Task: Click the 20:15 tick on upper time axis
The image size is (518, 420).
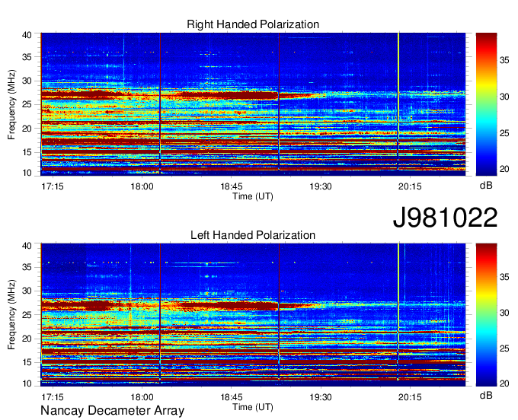Action: point(410,186)
